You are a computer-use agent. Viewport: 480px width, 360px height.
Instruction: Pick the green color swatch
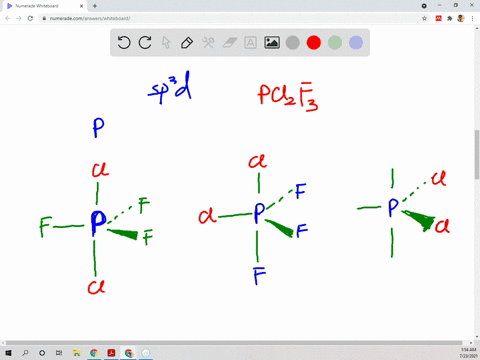(x=335, y=43)
